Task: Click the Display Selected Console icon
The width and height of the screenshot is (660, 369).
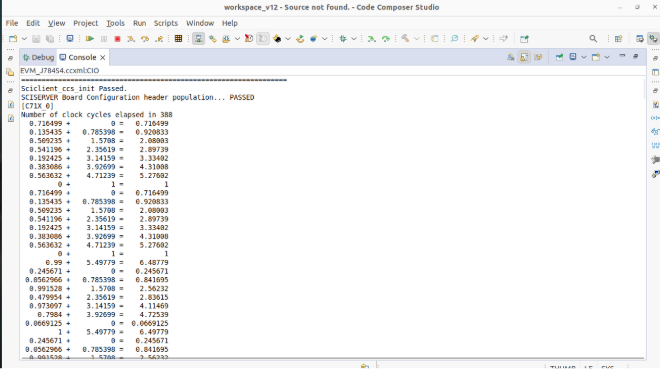Action: coord(573,57)
